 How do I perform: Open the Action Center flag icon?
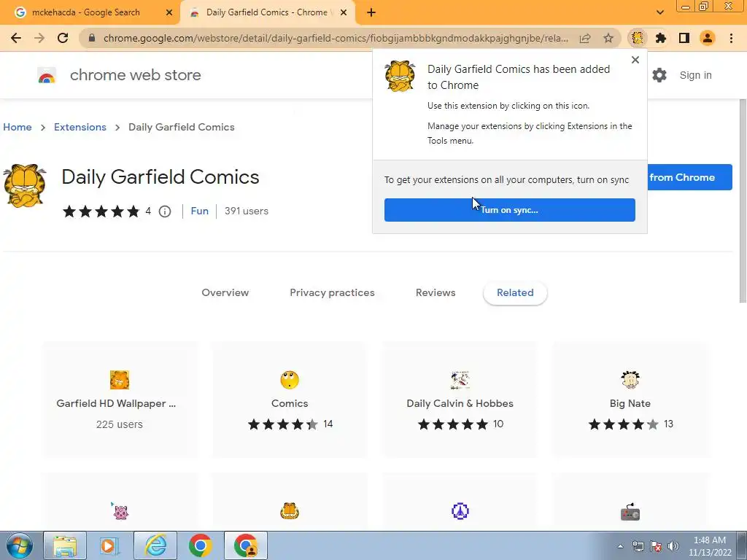click(656, 546)
